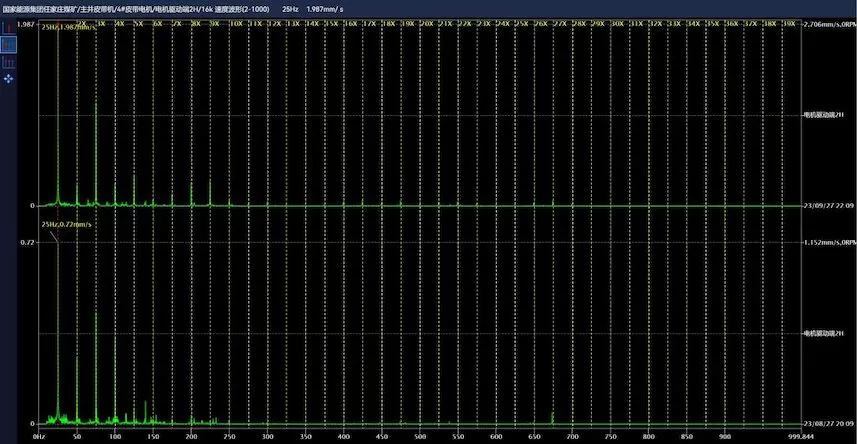Click the 0.72 amplitude axis value in lower chart
Screen dimensions: 857x444
coord(28,242)
